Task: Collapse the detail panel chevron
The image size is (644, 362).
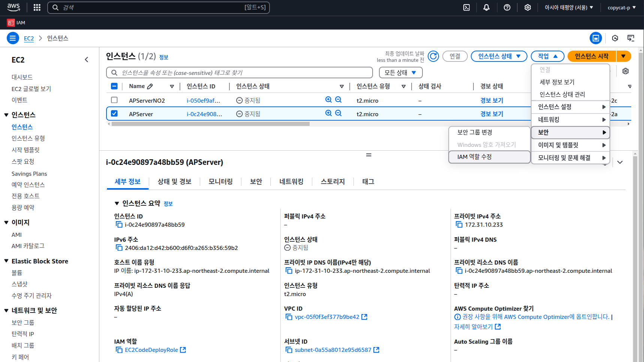Action: (x=620, y=162)
